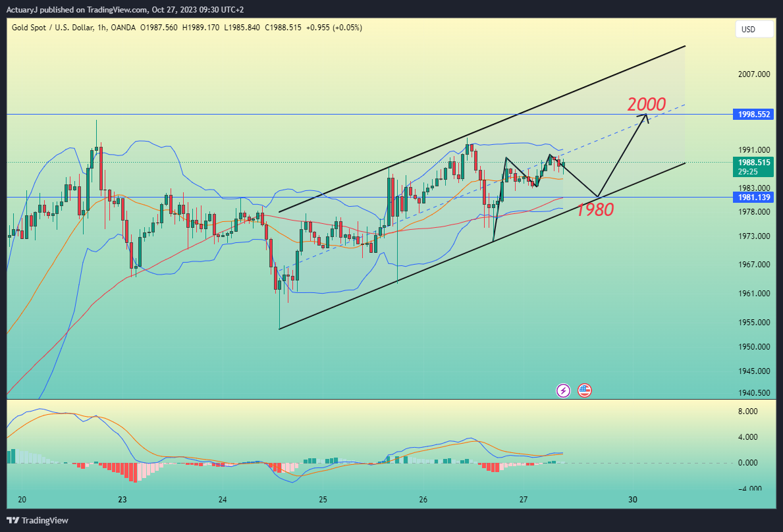Click the 1940.500 price axis value
The height and width of the screenshot is (532, 783).
(x=754, y=393)
